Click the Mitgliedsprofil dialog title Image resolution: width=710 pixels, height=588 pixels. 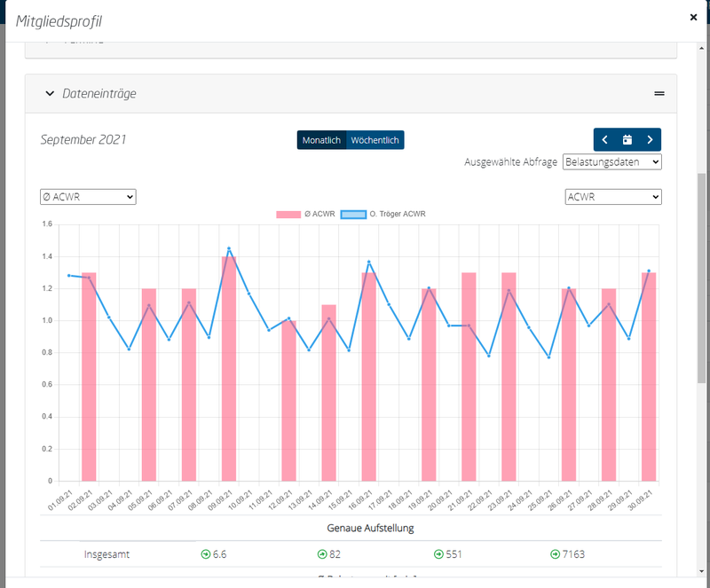click(x=59, y=21)
